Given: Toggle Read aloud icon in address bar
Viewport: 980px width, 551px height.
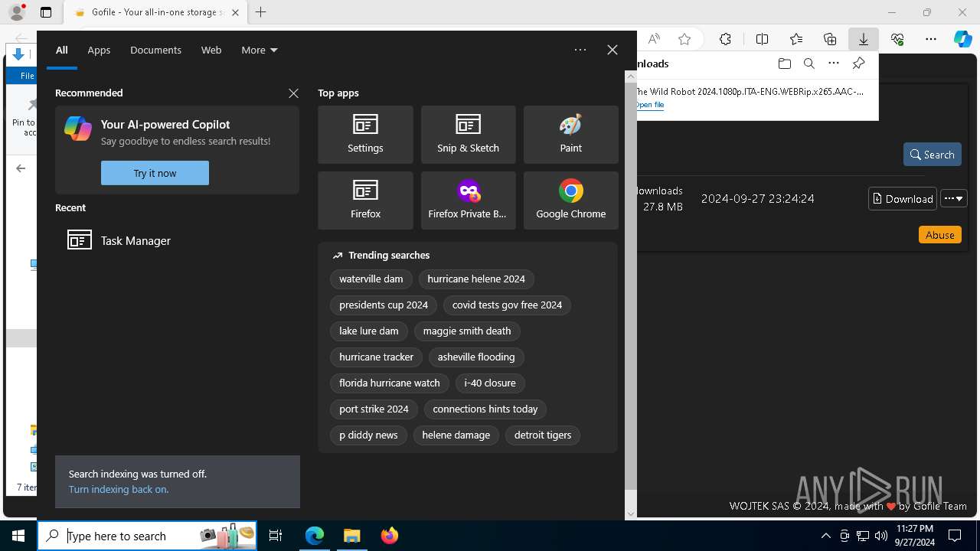Looking at the screenshot, I should pos(654,39).
